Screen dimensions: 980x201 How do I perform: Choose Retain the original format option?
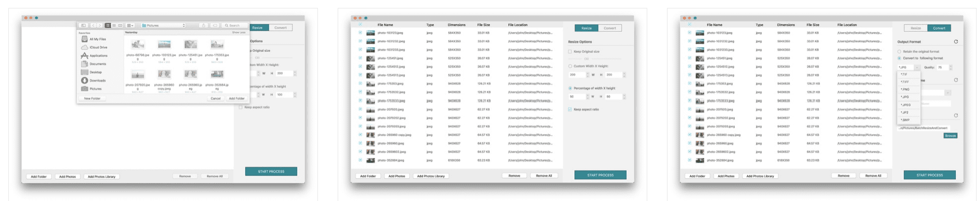[899, 51]
